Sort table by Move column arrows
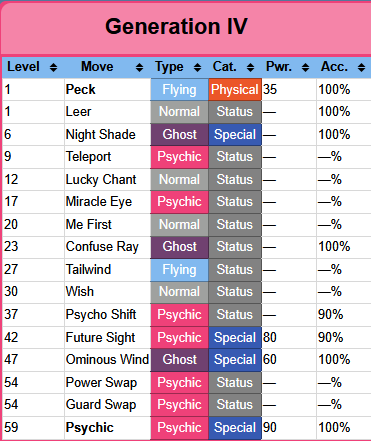This screenshot has width=371, height=441. coord(139,68)
